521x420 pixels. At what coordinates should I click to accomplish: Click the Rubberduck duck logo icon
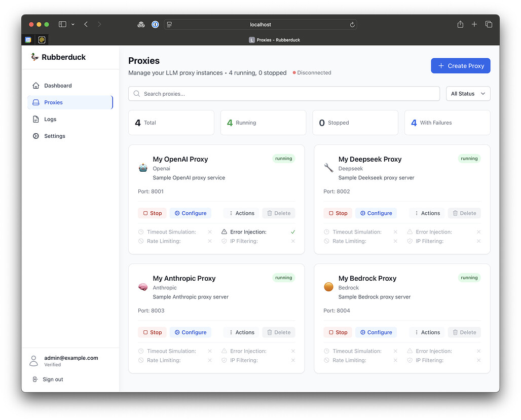point(34,57)
